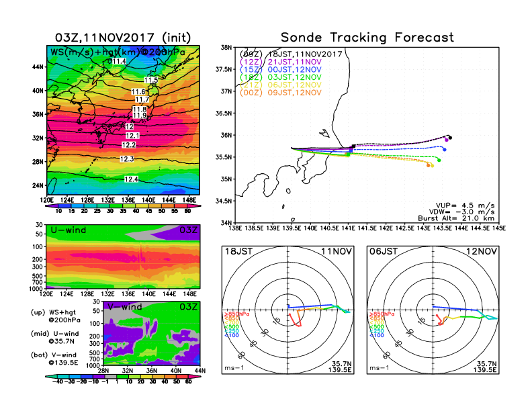Click the "38N" axis label on track map
This screenshot has width=532, height=411.
226,48
